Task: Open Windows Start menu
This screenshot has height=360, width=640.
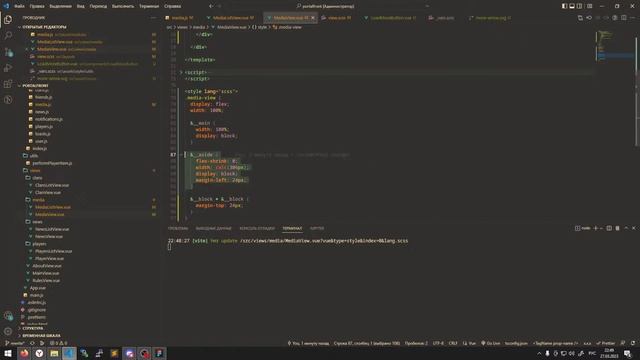Action: coord(8,353)
